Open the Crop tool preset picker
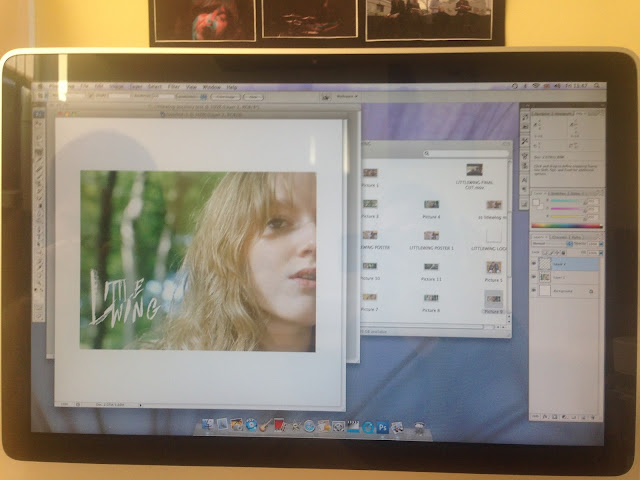This screenshot has height=480, width=640. (42, 95)
